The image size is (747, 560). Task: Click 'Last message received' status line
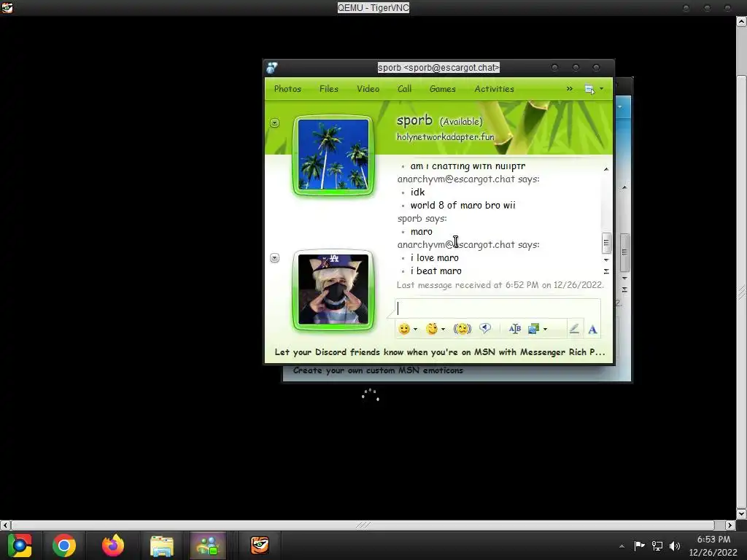coord(500,285)
